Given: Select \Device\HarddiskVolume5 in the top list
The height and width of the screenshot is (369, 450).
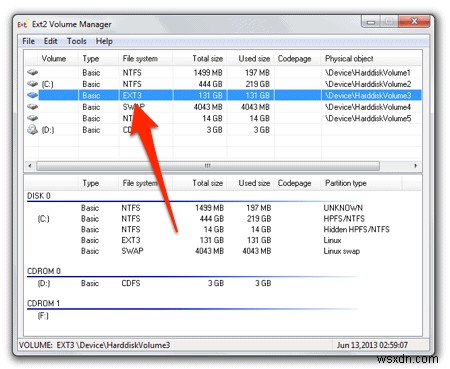Looking at the screenshot, I should (368, 118).
